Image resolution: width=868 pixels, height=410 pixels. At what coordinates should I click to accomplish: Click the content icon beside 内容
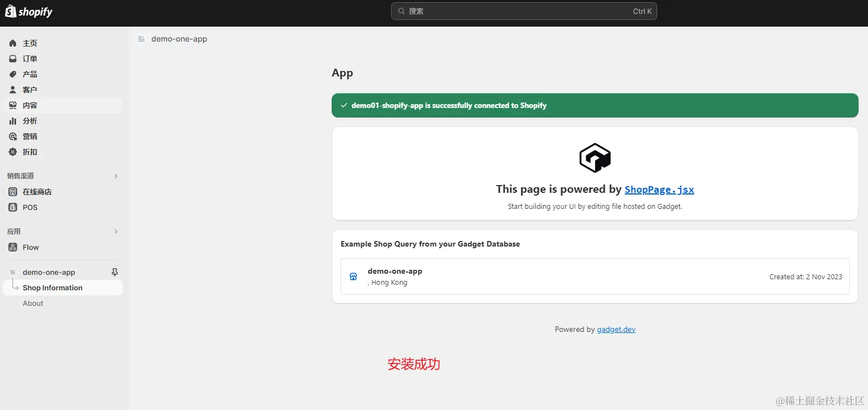[x=13, y=105]
